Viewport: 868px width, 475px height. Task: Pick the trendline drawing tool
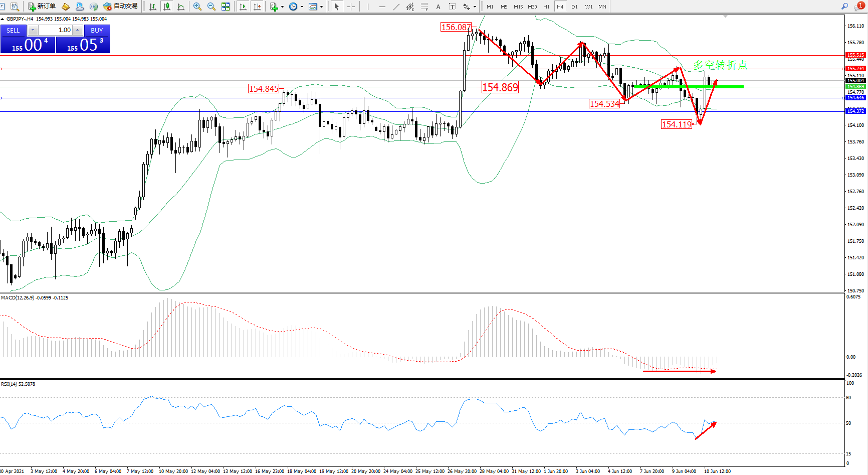[x=396, y=7]
